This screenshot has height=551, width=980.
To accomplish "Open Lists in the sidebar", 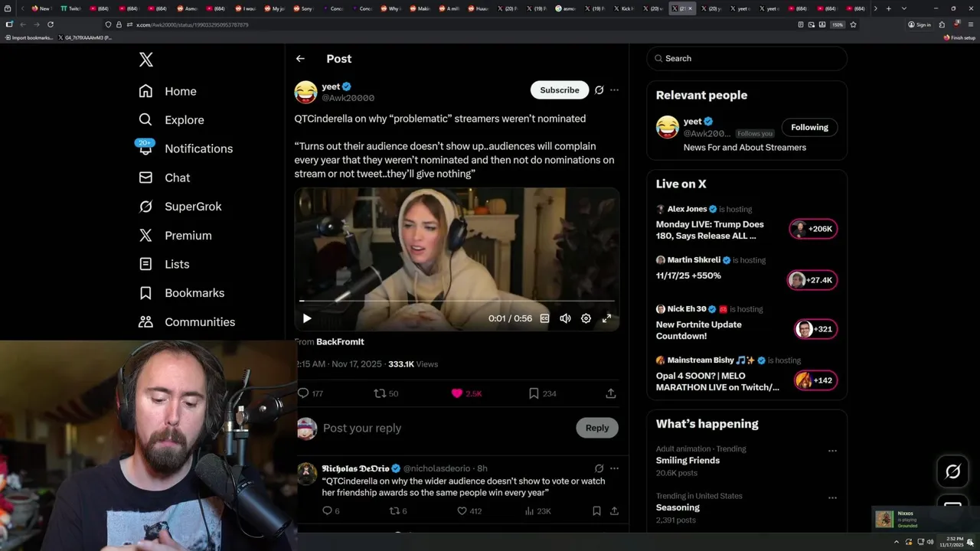I will point(164,264).
